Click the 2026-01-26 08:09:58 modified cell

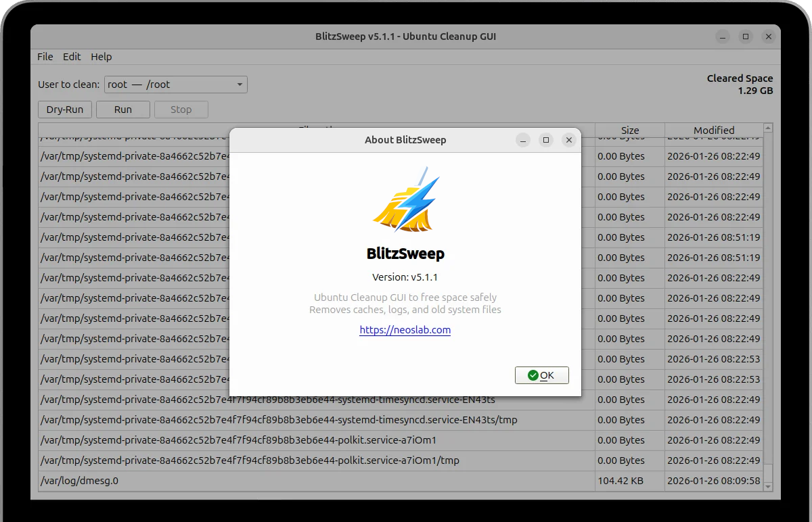[x=714, y=481]
